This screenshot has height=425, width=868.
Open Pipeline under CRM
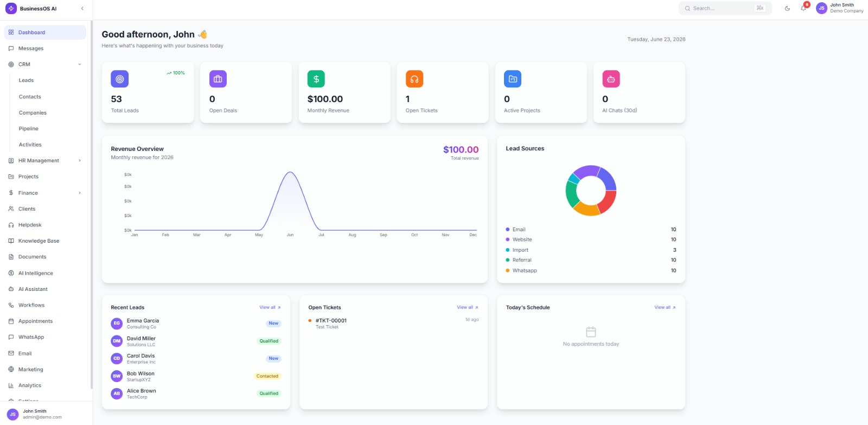[x=28, y=129]
